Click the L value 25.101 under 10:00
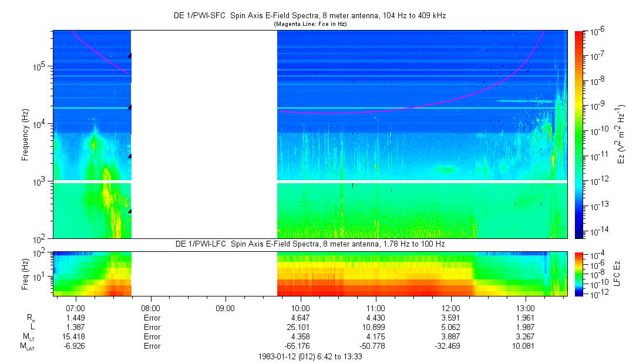 [x=301, y=327]
